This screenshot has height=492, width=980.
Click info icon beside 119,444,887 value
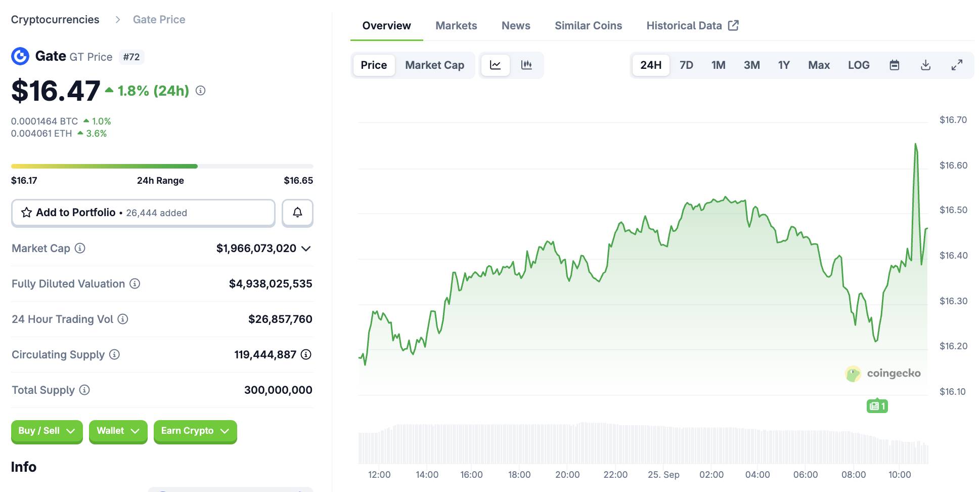tap(306, 354)
